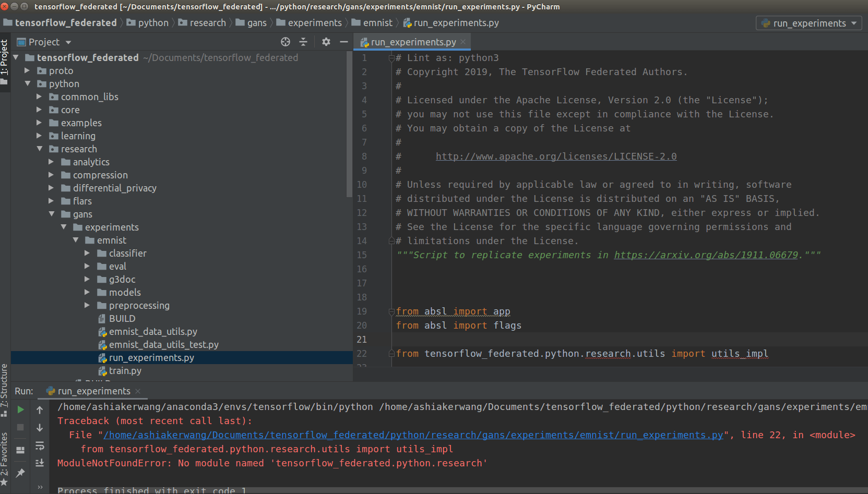Click the traceback file path link
Image resolution: width=868 pixels, height=494 pixels.
tap(413, 435)
